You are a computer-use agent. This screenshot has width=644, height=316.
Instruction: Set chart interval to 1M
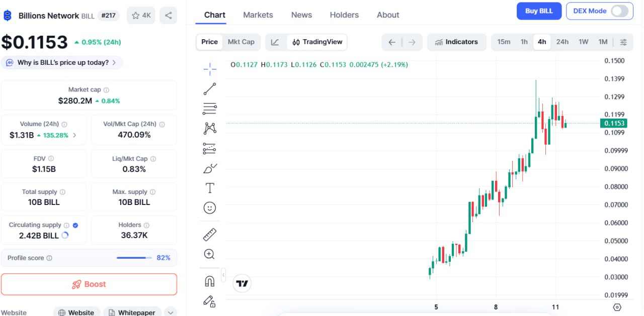coord(603,42)
